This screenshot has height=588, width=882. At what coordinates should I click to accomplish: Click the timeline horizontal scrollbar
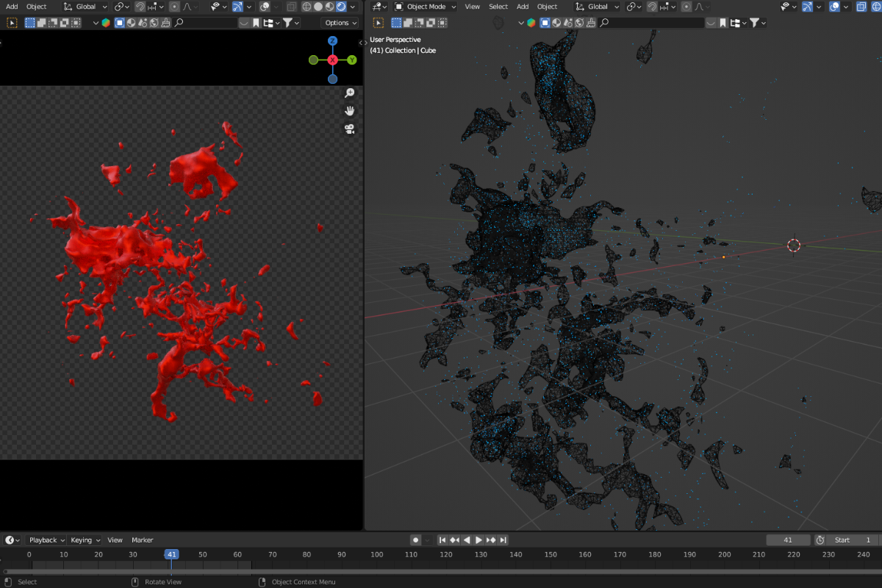[441, 571]
